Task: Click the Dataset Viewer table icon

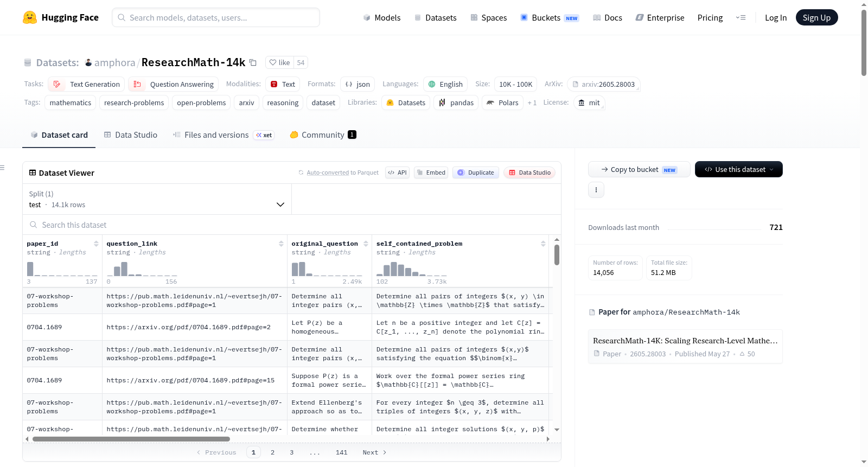Action: point(33,172)
